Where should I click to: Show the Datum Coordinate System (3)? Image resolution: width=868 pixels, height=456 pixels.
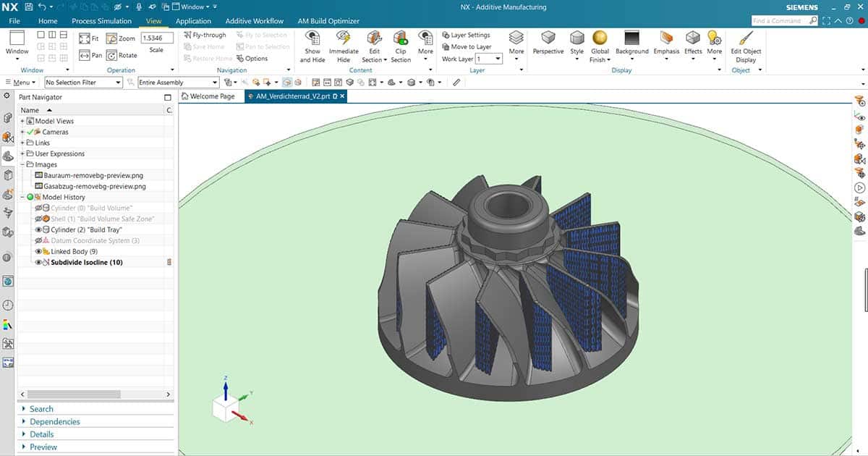[39, 240]
